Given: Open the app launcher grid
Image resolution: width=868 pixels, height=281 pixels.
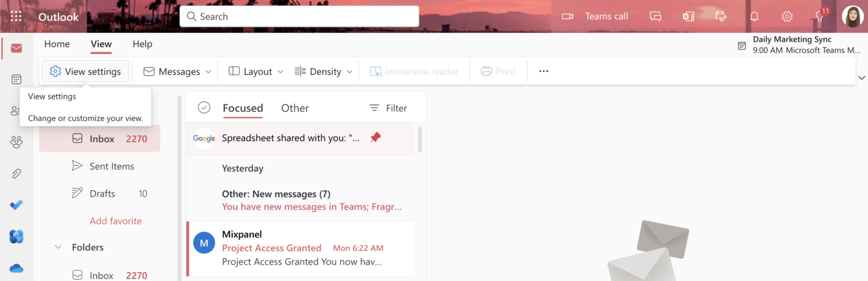Looking at the screenshot, I should [x=16, y=16].
